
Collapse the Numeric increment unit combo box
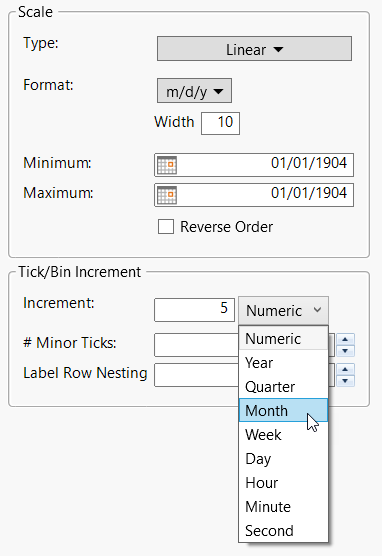(x=283, y=310)
